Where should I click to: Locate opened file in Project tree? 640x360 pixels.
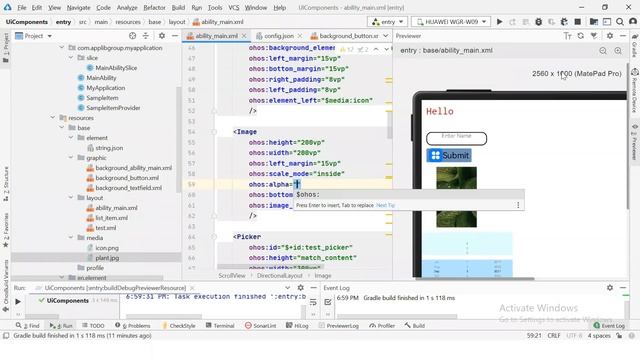[x=132, y=36]
